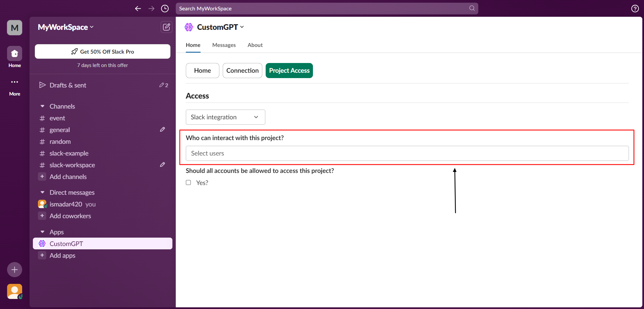Viewport: 644px width, 309px height.
Task: Open the slack-workspace channel
Action: [103, 165]
